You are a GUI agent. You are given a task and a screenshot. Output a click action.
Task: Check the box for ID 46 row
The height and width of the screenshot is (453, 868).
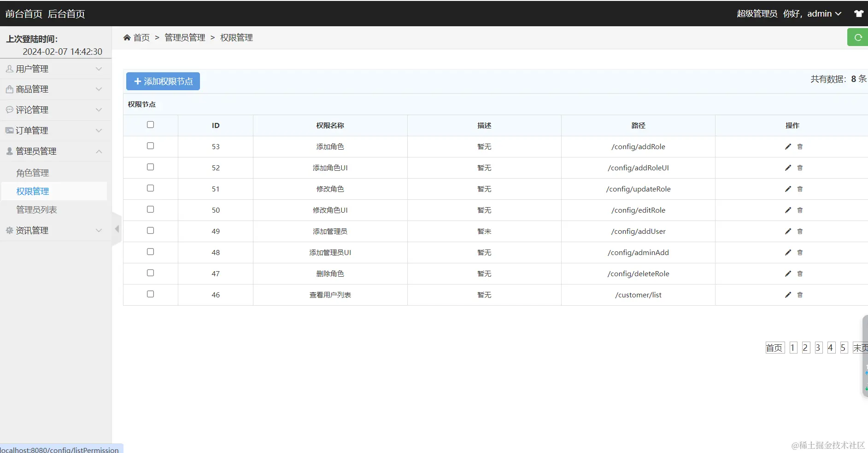tap(150, 294)
